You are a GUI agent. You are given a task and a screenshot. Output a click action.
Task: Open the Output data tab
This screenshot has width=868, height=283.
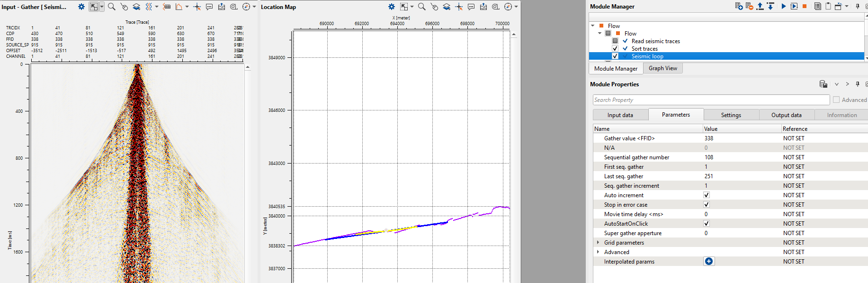(786, 115)
